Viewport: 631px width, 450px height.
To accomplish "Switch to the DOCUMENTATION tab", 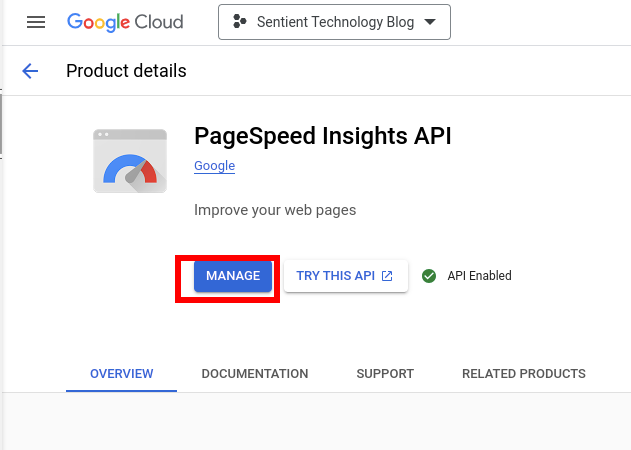I will [x=255, y=374].
